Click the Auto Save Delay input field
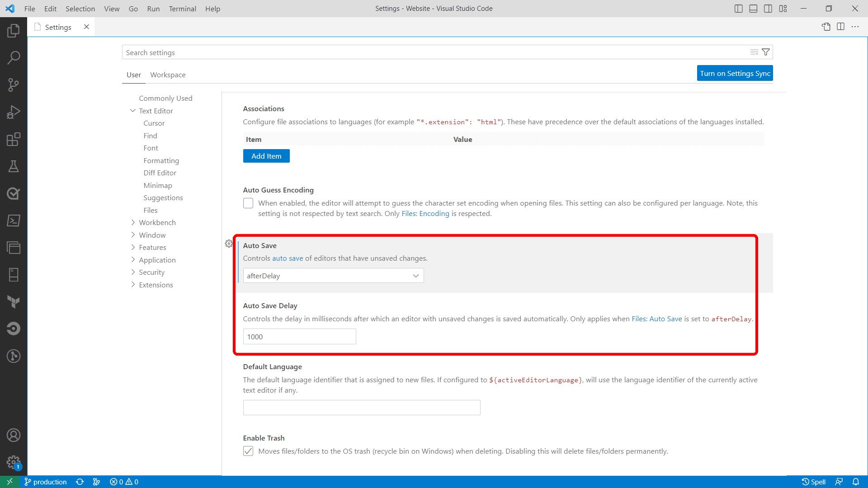 click(x=299, y=337)
